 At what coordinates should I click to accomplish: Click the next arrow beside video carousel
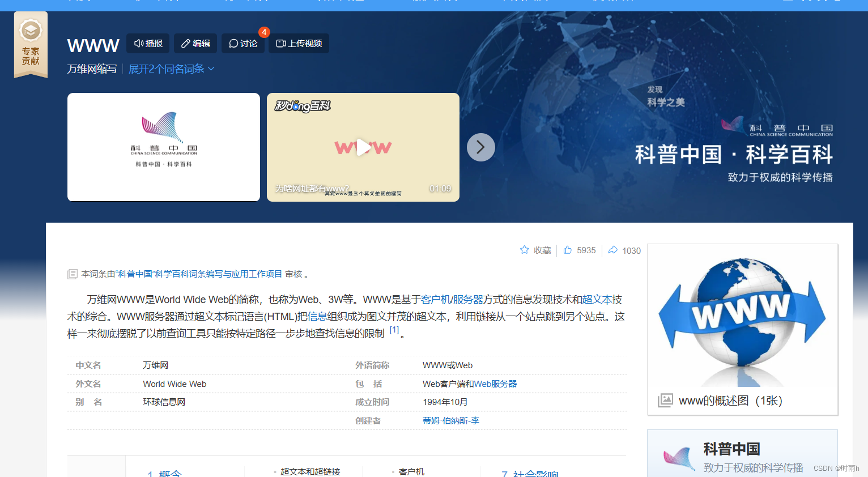(481, 147)
